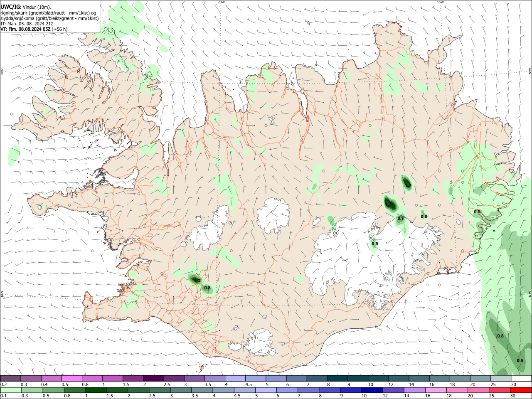Pick the 0.5 swatch on lower rain scale
Viewport: 532px width, 399px height.
click(x=53, y=390)
